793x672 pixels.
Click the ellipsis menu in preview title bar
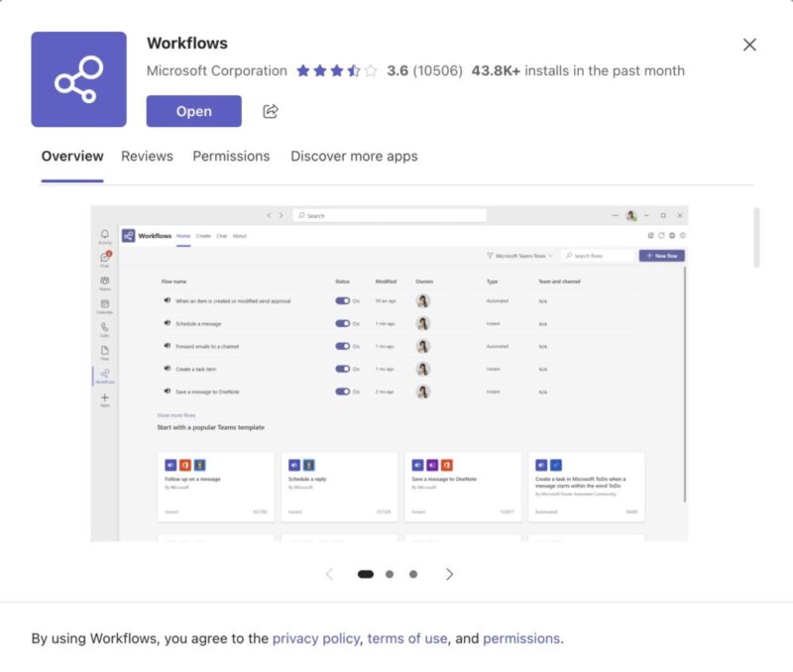click(x=615, y=215)
